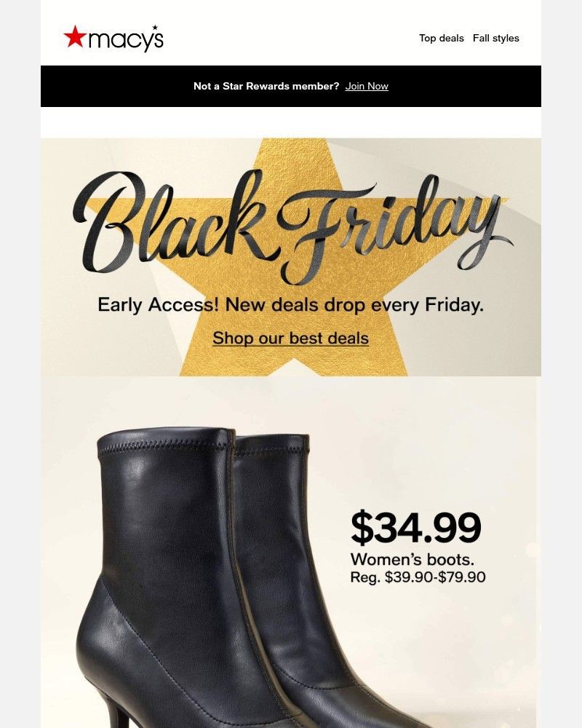Select the red star in the logo

pos(76,38)
